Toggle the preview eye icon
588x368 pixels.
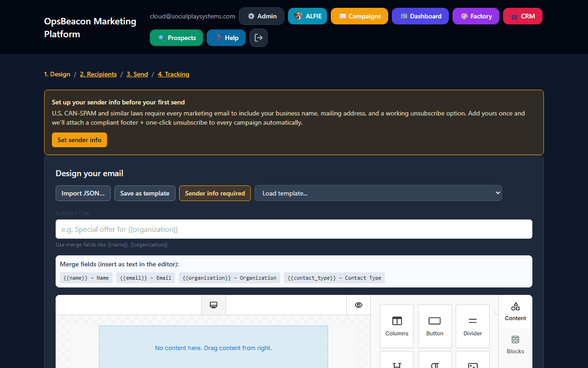359,305
